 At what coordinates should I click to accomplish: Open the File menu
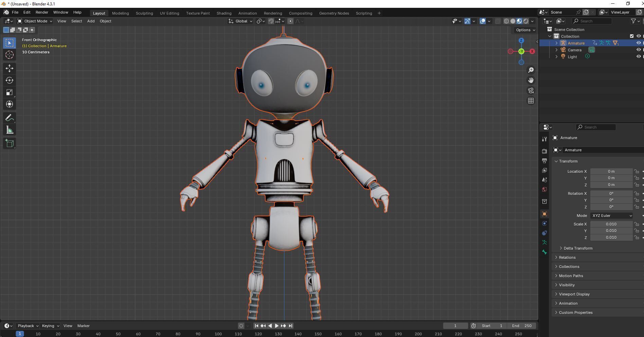pyautogui.click(x=15, y=12)
